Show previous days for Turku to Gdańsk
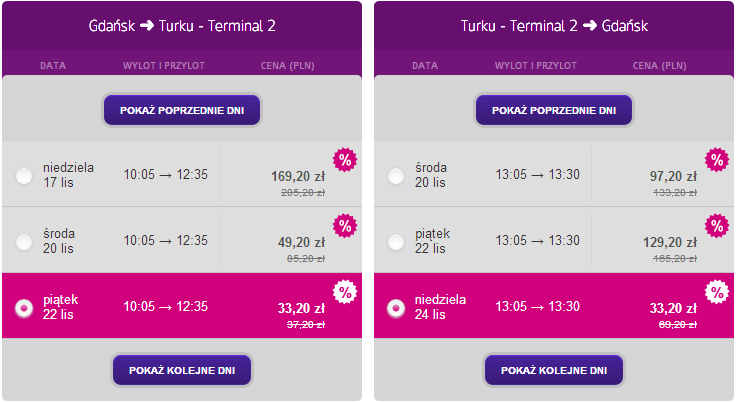 pos(553,109)
